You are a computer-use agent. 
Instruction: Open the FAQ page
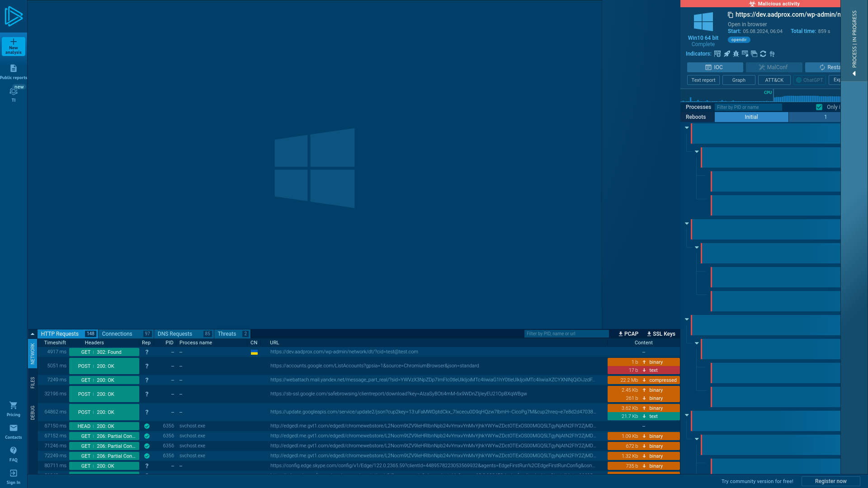[x=14, y=454]
